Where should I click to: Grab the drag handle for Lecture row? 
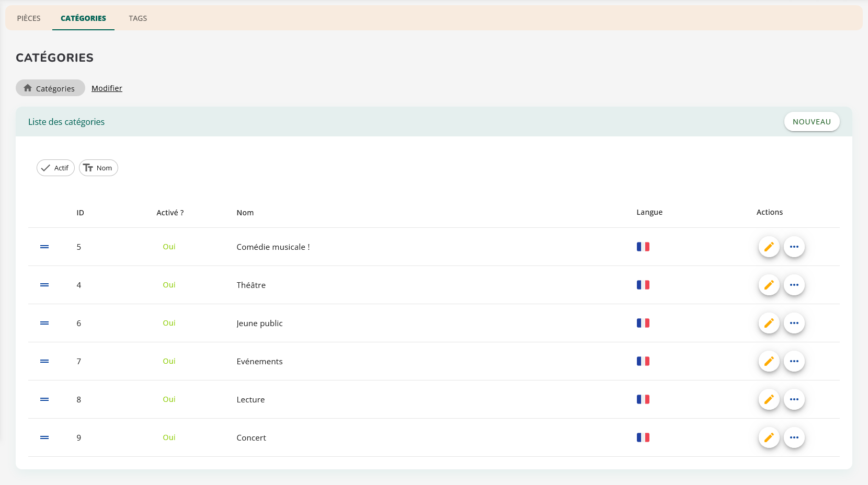44,399
